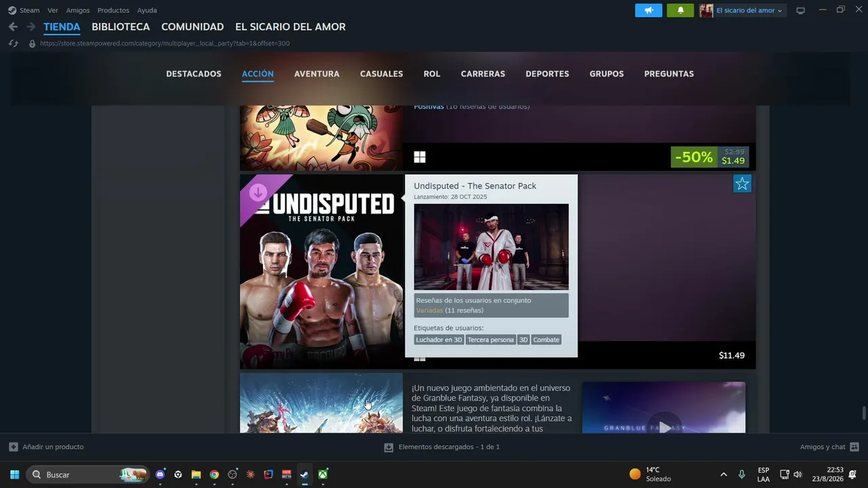Screen dimensions: 868x488
Task: Go to the BIBLIOTECA section
Action: (121, 27)
